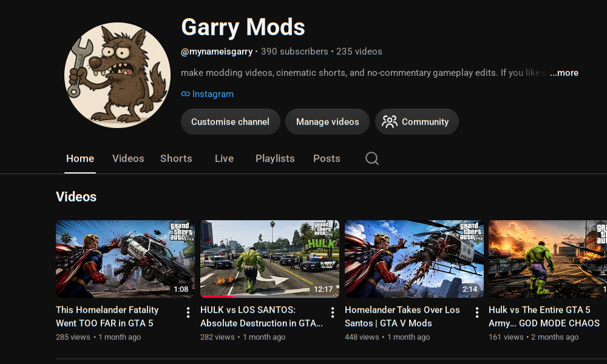Click the '235 videos' text
Screen dimensions: 607x364
[359, 52]
